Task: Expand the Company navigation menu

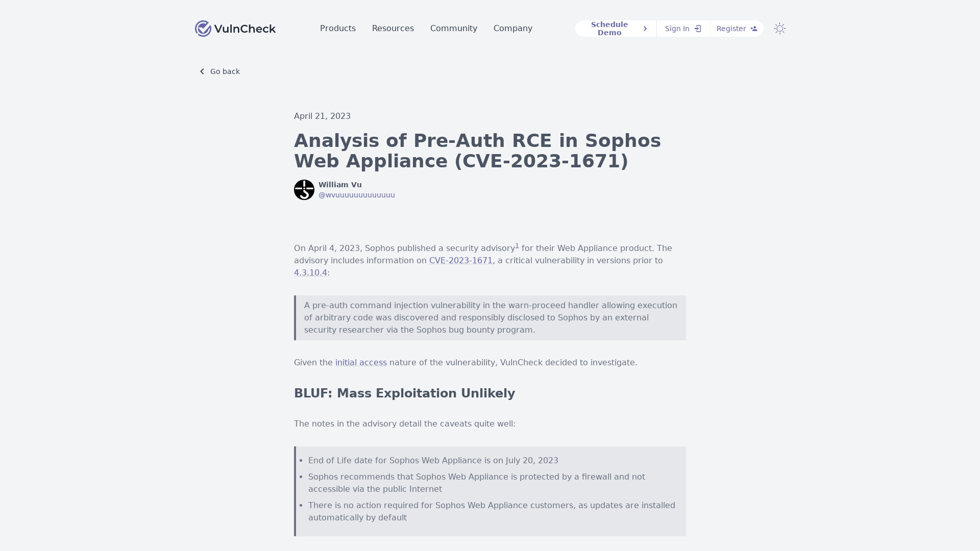Action: coord(513,28)
